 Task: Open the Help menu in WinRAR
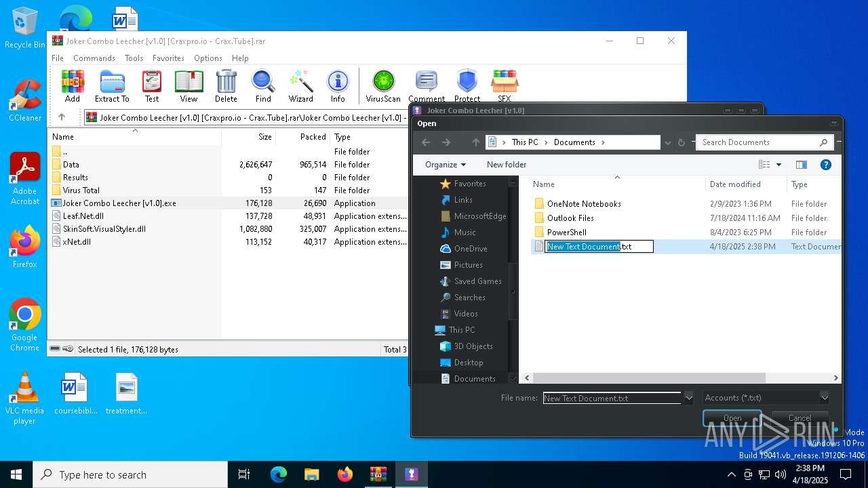[240, 58]
